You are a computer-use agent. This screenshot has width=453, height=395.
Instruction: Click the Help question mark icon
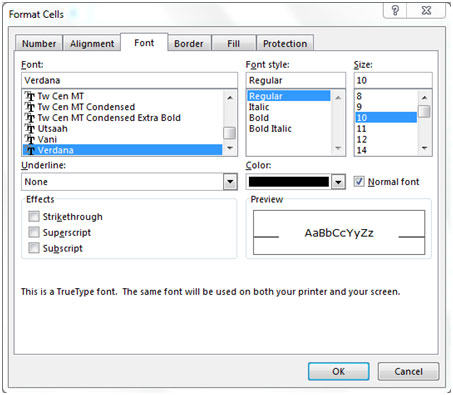(x=395, y=11)
